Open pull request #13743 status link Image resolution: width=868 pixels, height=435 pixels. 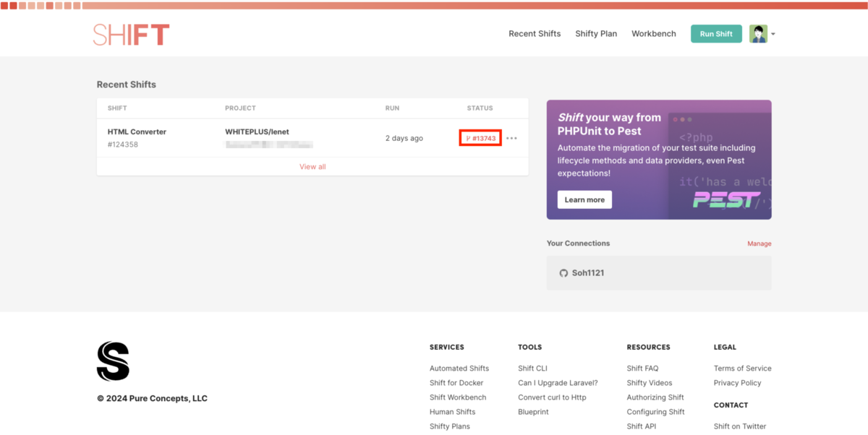[x=481, y=138]
